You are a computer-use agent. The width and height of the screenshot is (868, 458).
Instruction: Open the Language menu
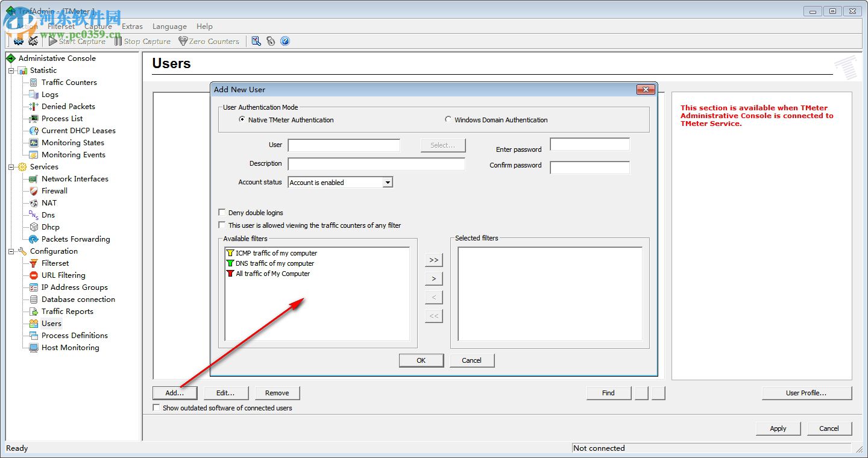[169, 27]
